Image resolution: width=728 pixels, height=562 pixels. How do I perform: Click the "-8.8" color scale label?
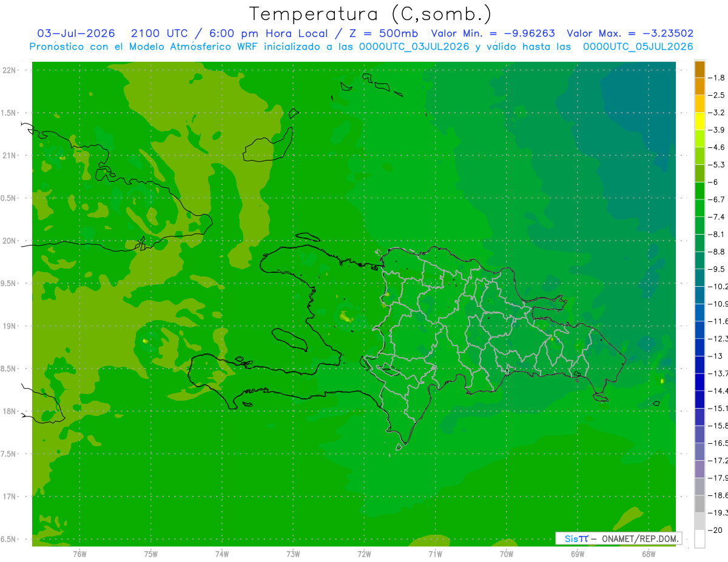716,252
